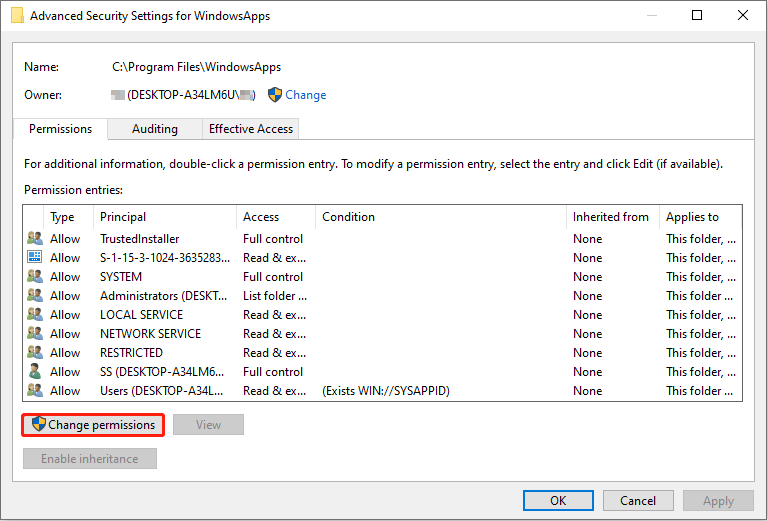This screenshot has width=768, height=521.
Task: Select the LOCAL SERVICE principal entry
Action: (142, 314)
